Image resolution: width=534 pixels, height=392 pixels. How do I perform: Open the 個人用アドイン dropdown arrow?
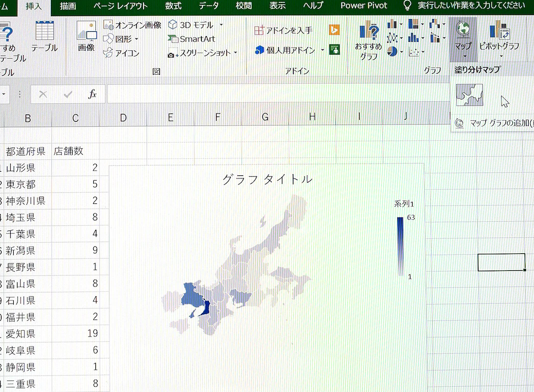(x=322, y=50)
